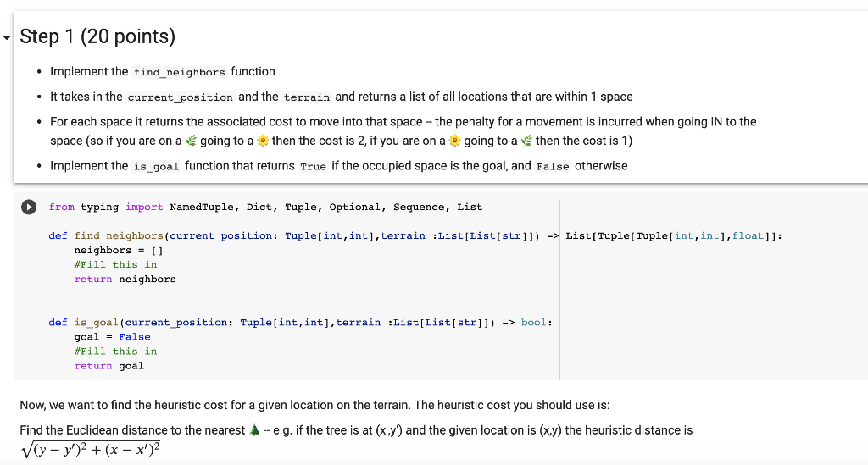868x465 pixels.
Task: Select the is_goal inline code in bullet
Action: [x=156, y=166]
